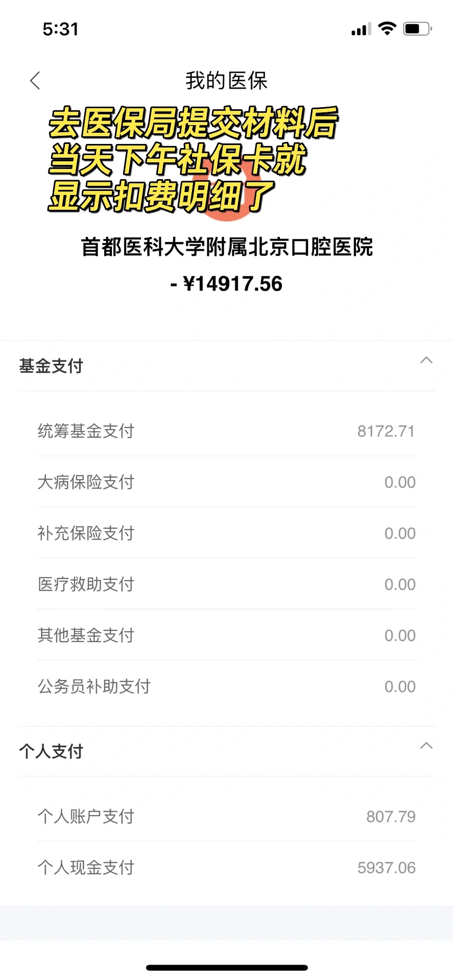The height and width of the screenshot is (980, 453).
Task: Tap the back arrow icon
Action: 35,81
